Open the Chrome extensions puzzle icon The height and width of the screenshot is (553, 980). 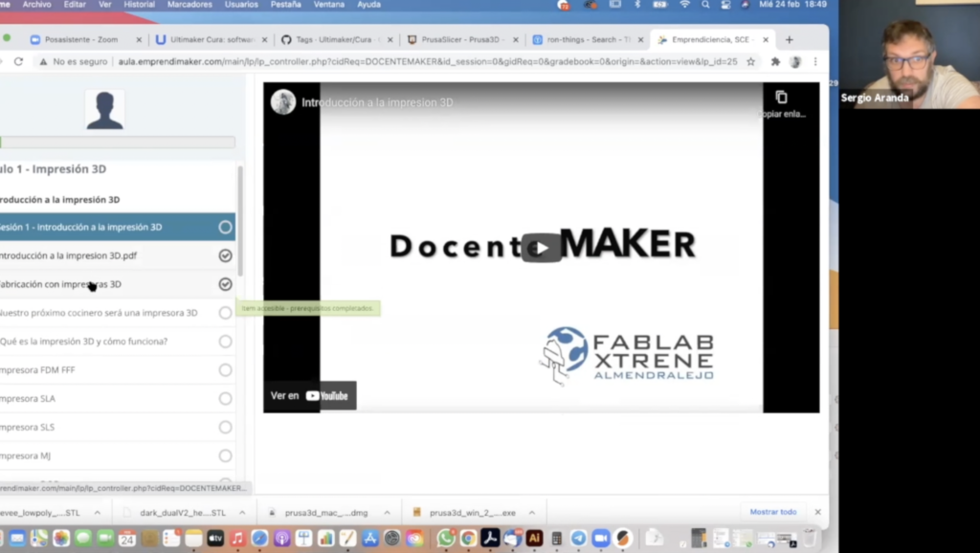coord(775,61)
